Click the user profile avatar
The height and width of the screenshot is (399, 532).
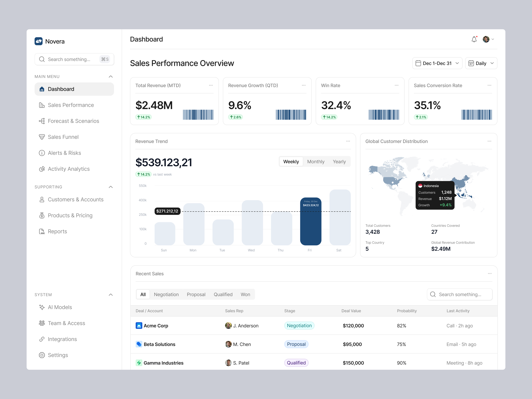[x=486, y=39]
